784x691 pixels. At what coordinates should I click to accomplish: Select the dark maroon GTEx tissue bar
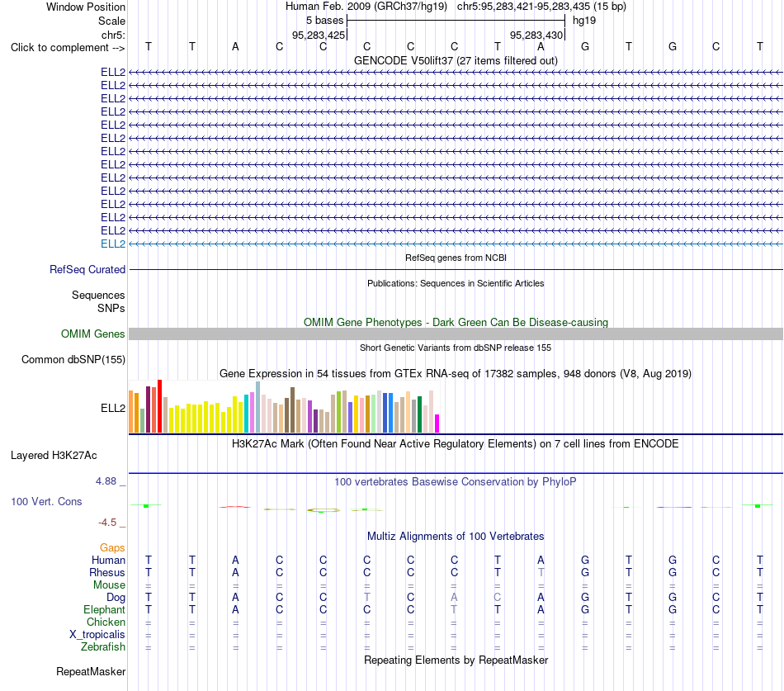pos(148,409)
